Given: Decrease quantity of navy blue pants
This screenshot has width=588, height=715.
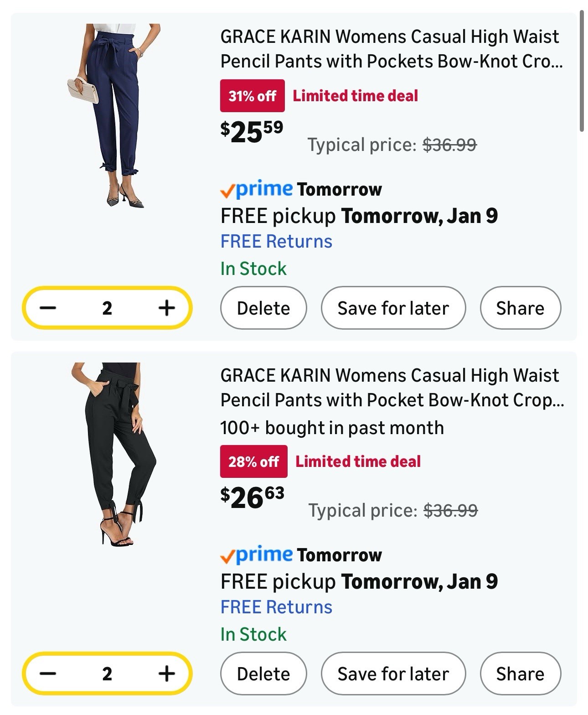Looking at the screenshot, I should pos(47,308).
